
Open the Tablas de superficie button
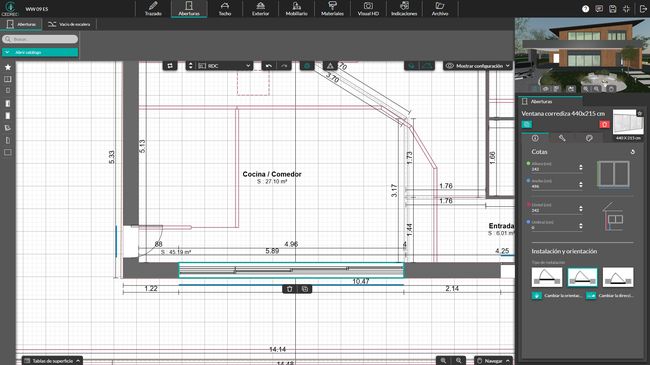tap(52, 361)
